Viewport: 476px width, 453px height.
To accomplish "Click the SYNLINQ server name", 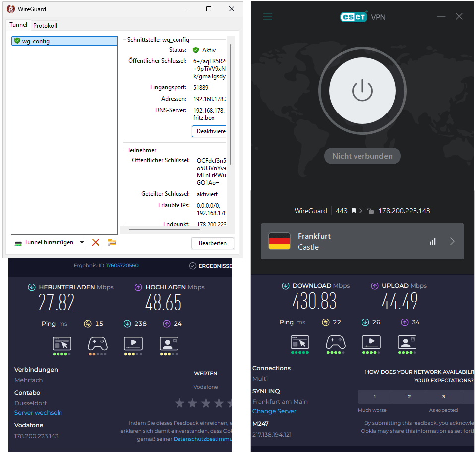I will (266, 391).
